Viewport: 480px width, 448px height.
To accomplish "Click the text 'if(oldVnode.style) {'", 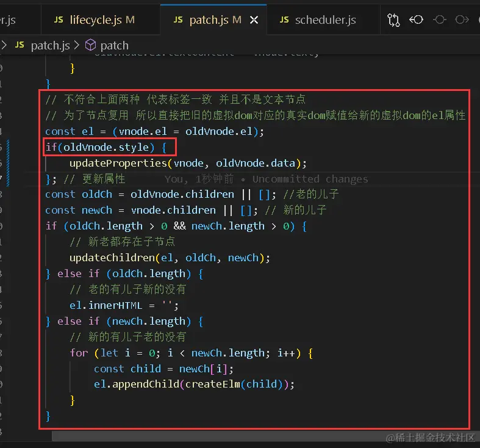I will [x=106, y=147].
